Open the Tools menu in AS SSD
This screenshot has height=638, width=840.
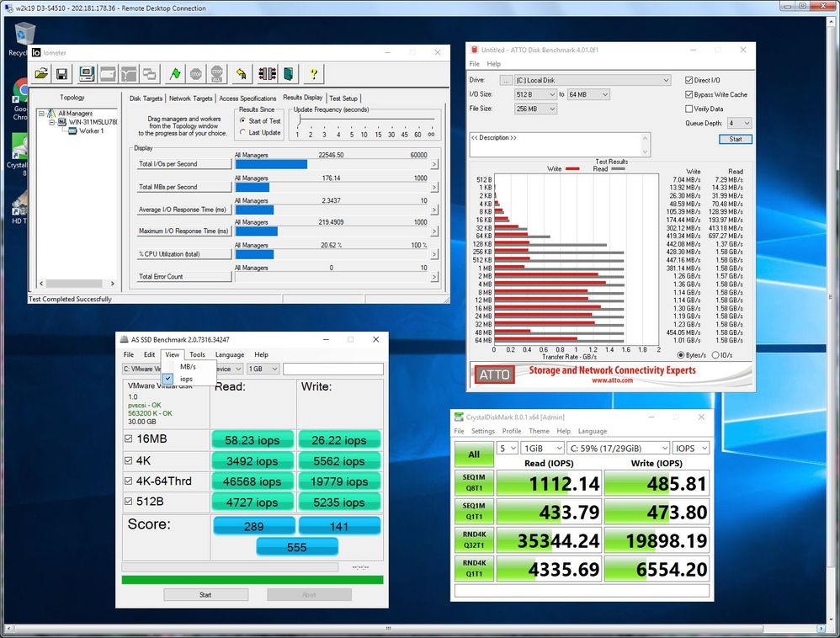[197, 354]
